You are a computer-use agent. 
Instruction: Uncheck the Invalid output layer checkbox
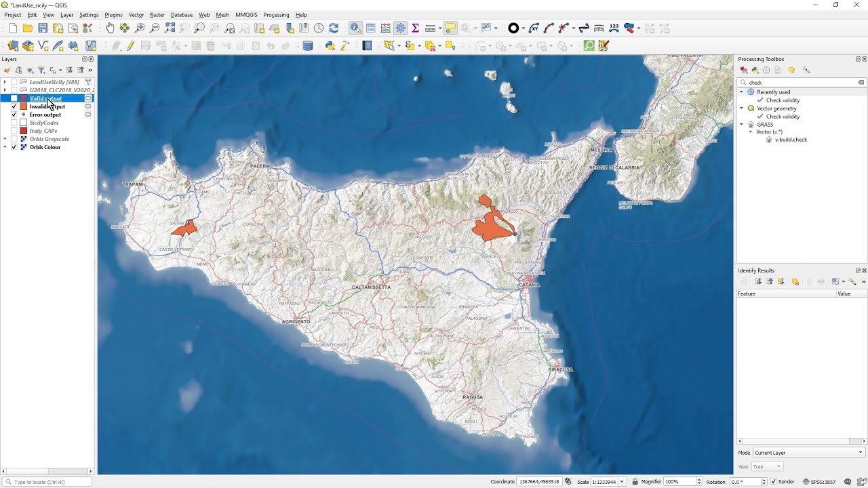tap(14, 106)
